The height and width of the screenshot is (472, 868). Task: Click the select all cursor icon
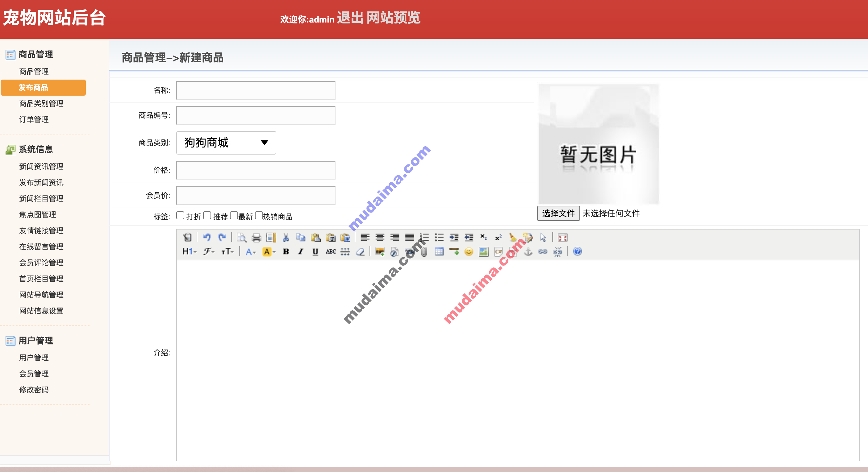pos(543,237)
